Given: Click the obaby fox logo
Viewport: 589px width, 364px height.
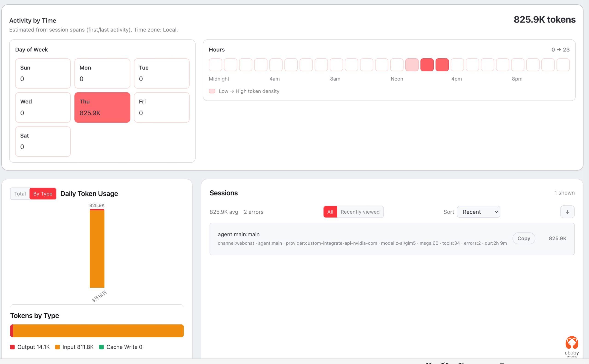Looking at the screenshot, I should pos(572,343).
